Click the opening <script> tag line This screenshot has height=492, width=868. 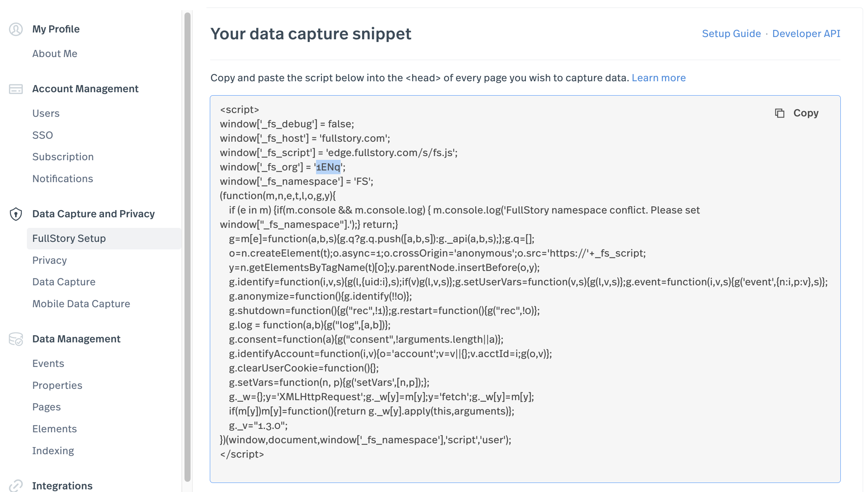pyautogui.click(x=240, y=110)
